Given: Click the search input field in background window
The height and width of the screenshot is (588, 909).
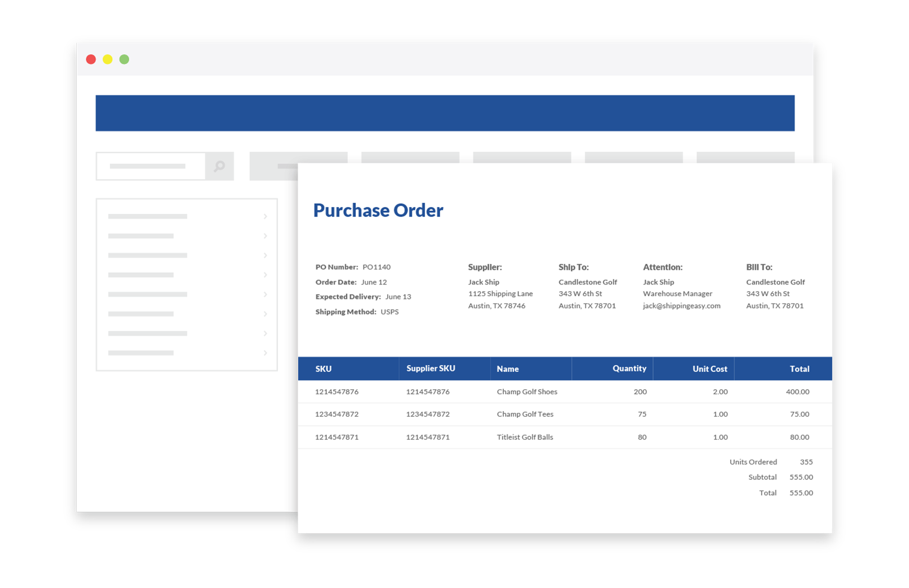Looking at the screenshot, I should [x=151, y=166].
